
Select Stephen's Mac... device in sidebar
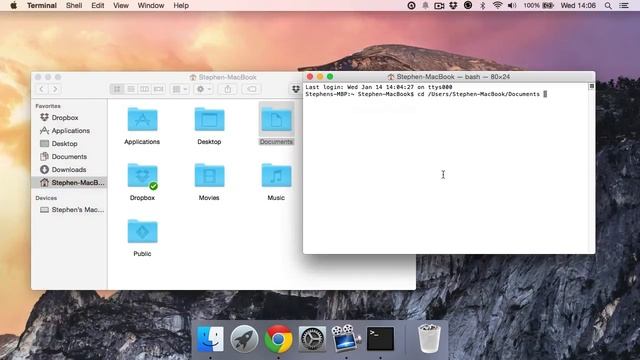[72, 210]
